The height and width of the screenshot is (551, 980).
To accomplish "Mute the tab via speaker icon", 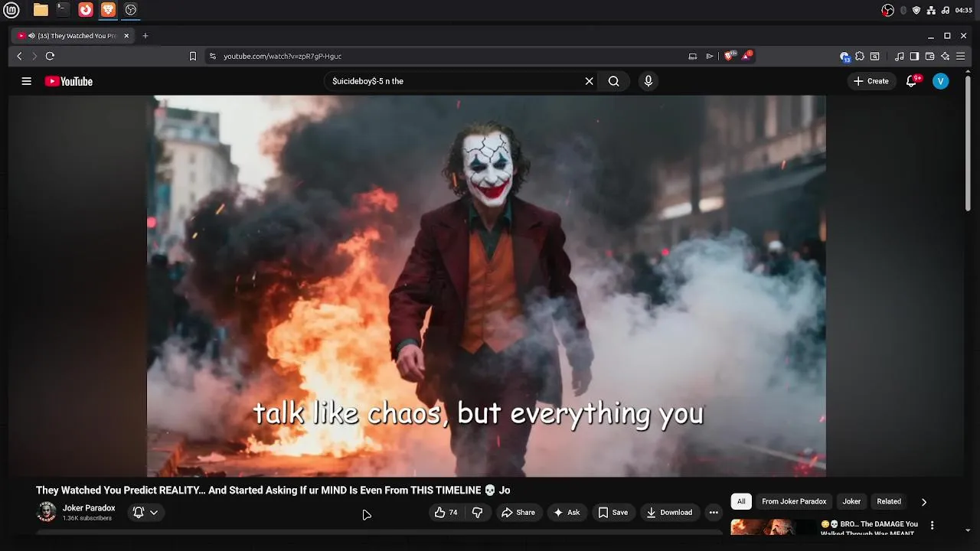I will click(31, 36).
